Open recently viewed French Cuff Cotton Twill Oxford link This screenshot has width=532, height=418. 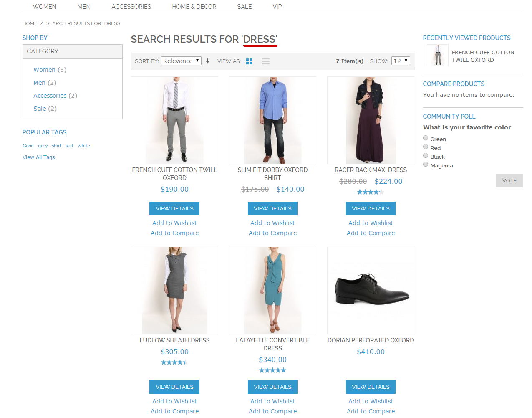pyautogui.click(x=483, y=56)
